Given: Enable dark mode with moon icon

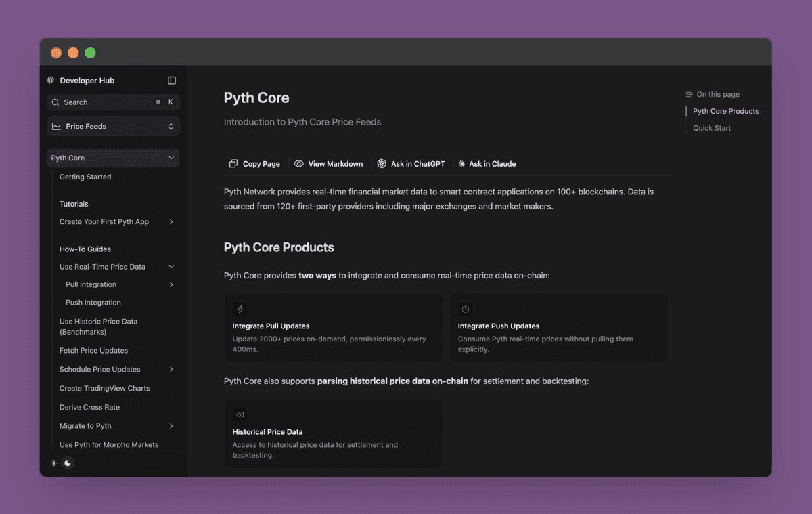Looking at the screenshot, I should click(x=68, y=463).
